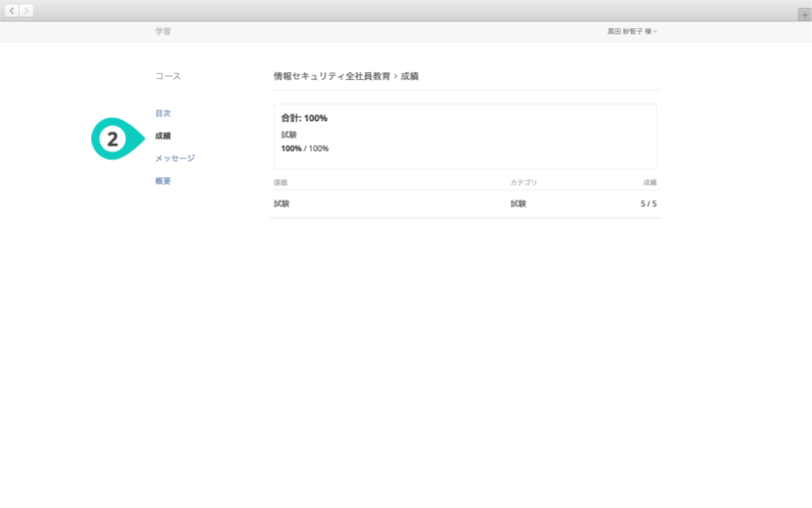Click the 課題 column header
The height and width of the screenshot is (508, 812).
(281, 182)
